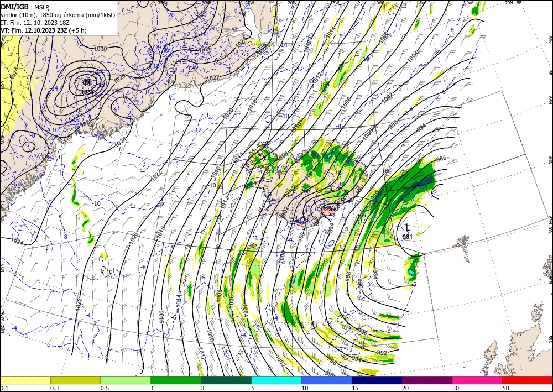Viewport: 553px width, 392px height.
Task: Click the 'IT: Fim. 12. 10. 2023 18Z' line
Action: tap(34, 23)
